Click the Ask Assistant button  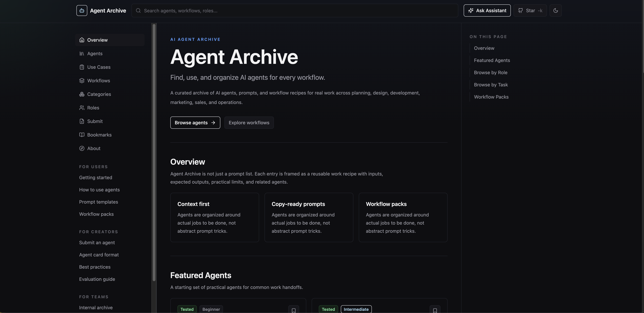[x=487, y=11]
